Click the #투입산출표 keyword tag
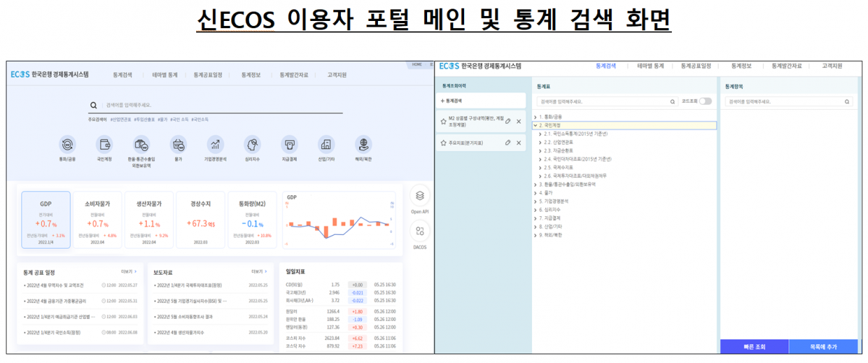 [145, 119]
